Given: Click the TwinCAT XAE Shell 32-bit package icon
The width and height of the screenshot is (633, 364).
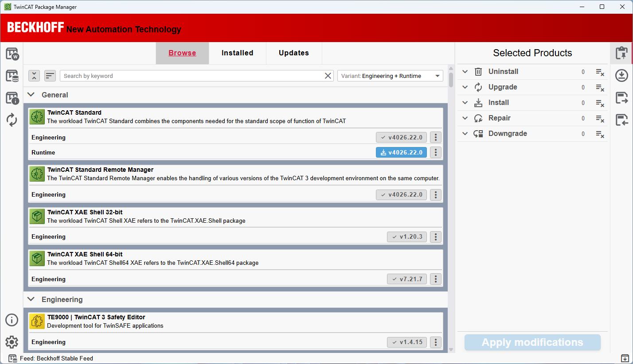Looking at the screenshot, I should click(x=37, y=216).
